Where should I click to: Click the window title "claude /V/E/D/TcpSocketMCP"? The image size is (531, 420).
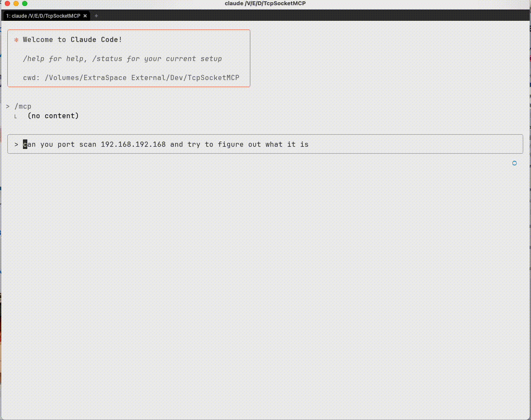pos(265,3)
